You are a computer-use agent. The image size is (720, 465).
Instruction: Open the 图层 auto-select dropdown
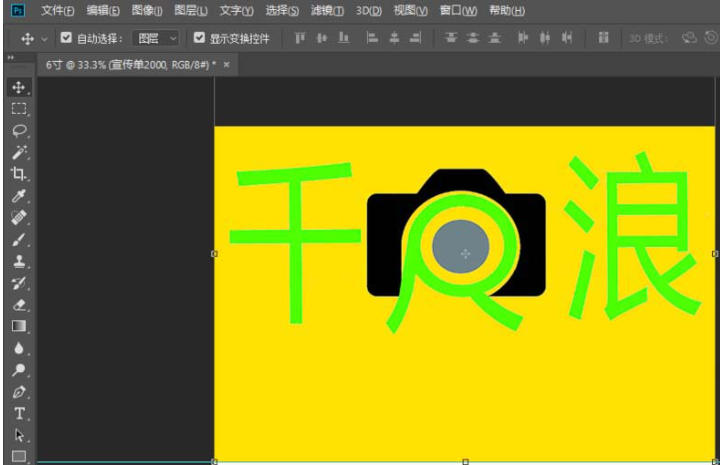point(157,38)
